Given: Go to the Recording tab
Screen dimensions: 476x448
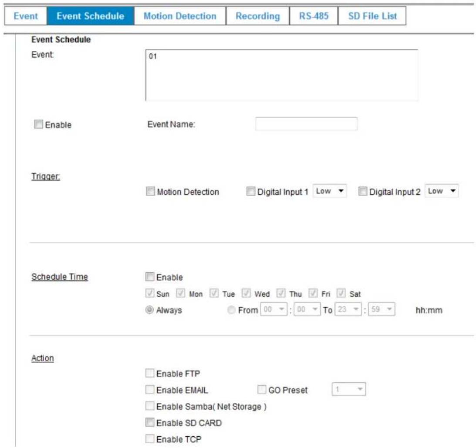Looking at the screenshot, I should pos(258,16).
